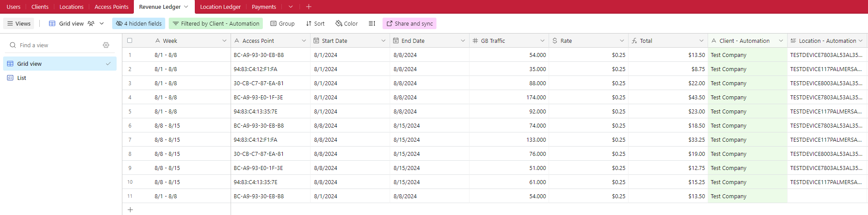Image resolution: width=868 pixels, height=215 pixels.
Task: Open Client - Automation column dropdown arrow
Action: point(781,41)
